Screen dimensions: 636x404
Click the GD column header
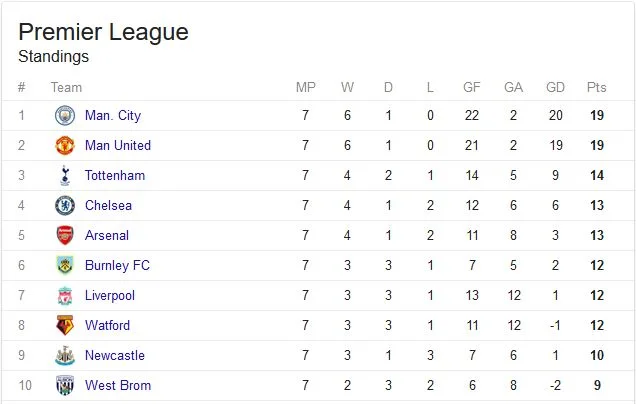[x=555, y=87]
